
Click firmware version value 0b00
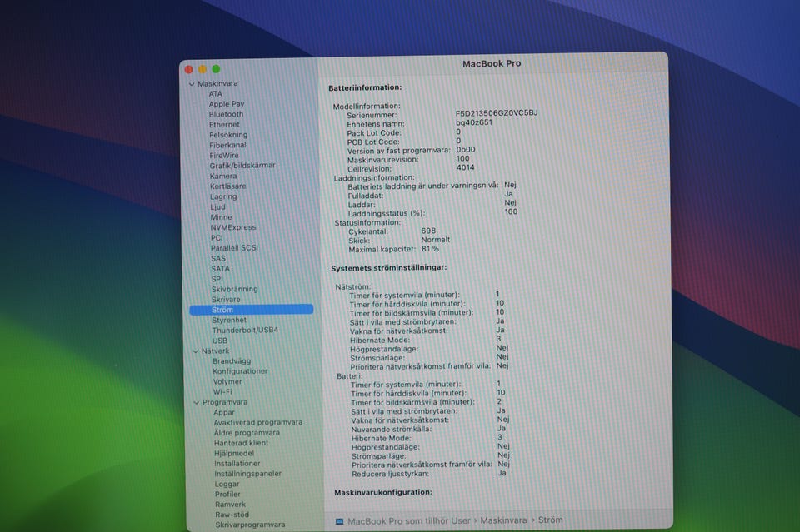pos(465,150)
